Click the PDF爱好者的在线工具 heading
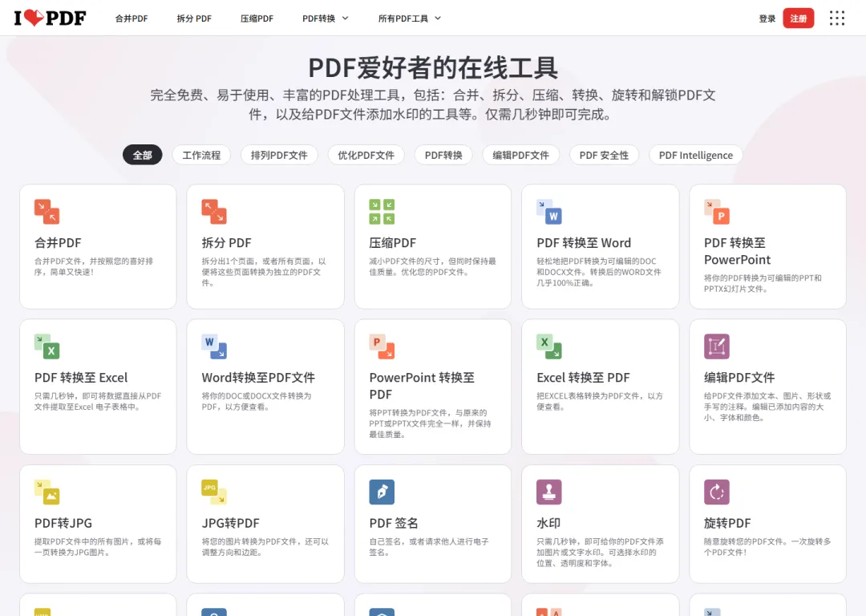 pyautogui.click(x=433, y=68)
